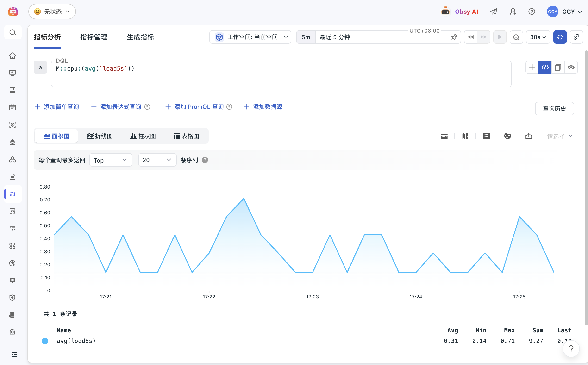
Task: Open the monitor dashboard sidebar icon
Action: tap(13, 73)
